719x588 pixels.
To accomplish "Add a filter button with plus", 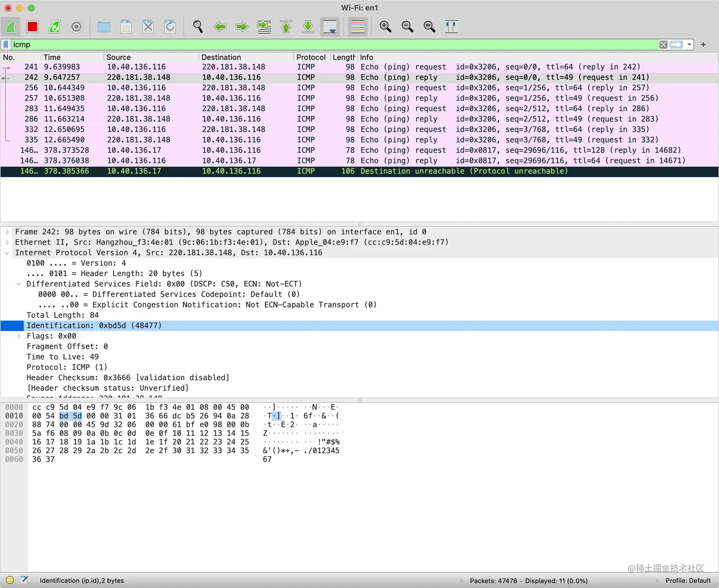I will click(x=703, y=45).
